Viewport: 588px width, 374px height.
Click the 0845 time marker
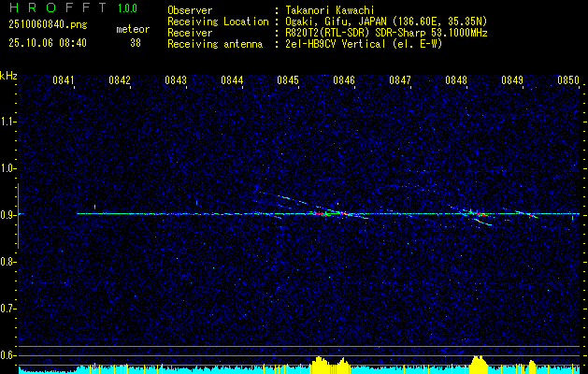tap(288, 79)
